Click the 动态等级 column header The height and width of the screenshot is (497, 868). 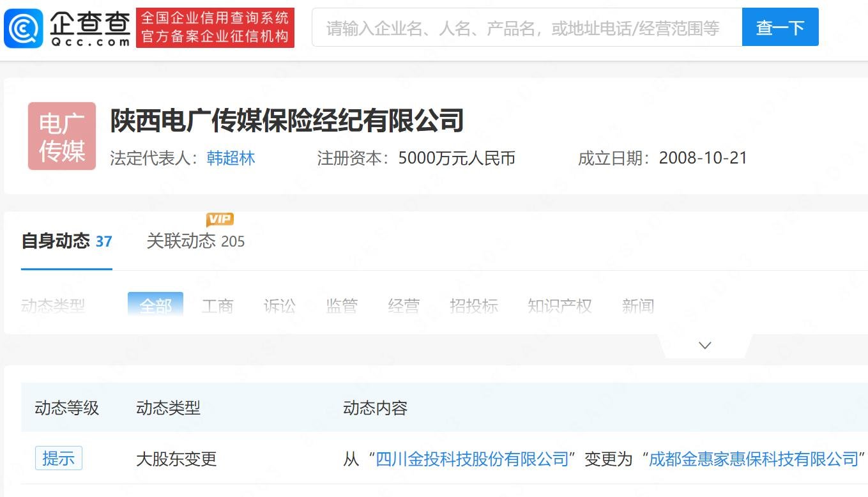point(67,408)
